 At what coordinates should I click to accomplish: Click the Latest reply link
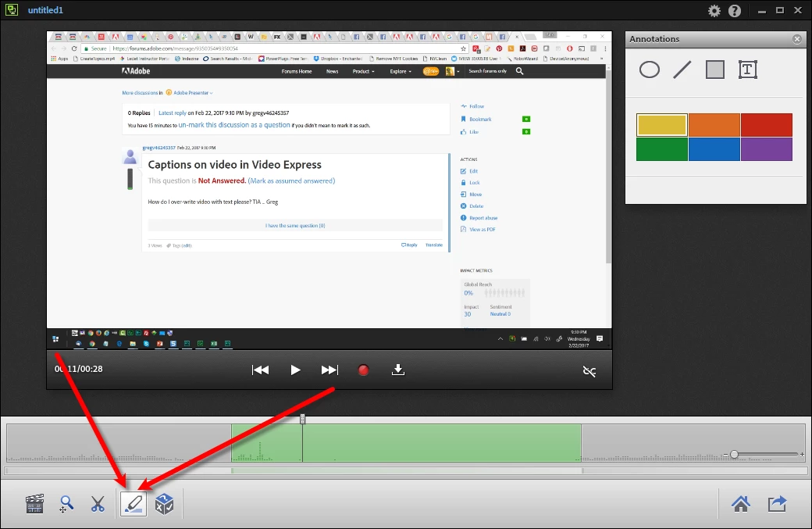173,113
